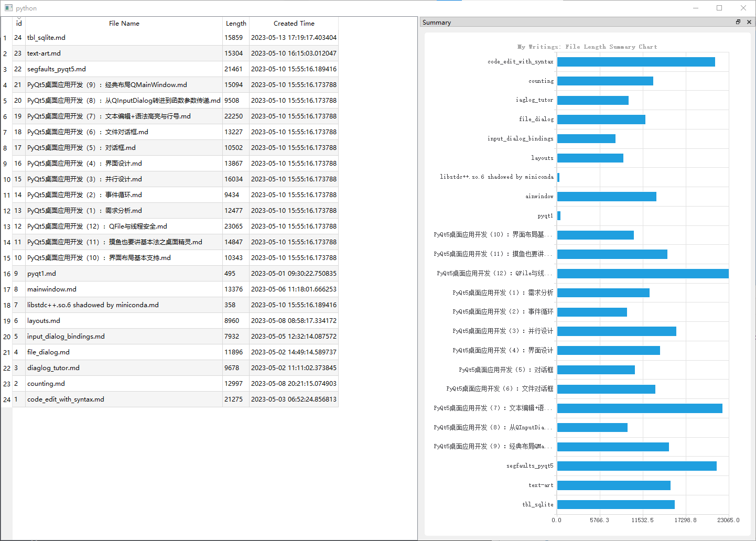Select the pyqt1.md file name cell

(124, 274)
